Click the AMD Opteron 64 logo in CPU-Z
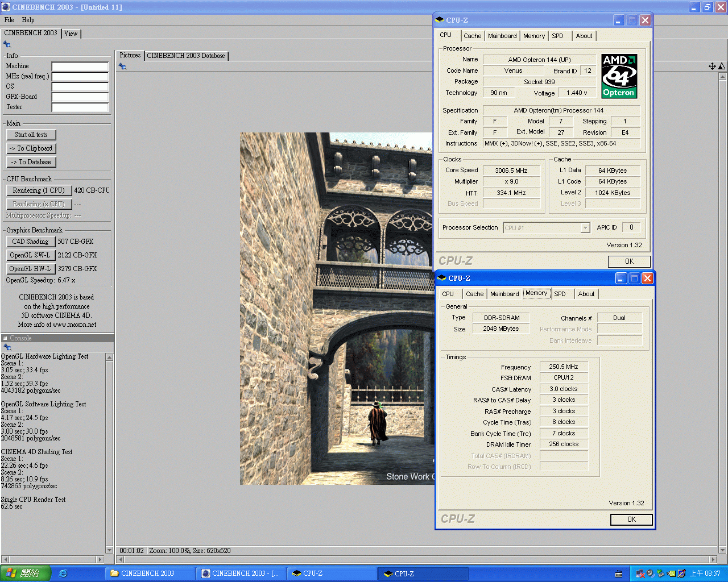This screenshot has width=728, height=582. point(619,76)
